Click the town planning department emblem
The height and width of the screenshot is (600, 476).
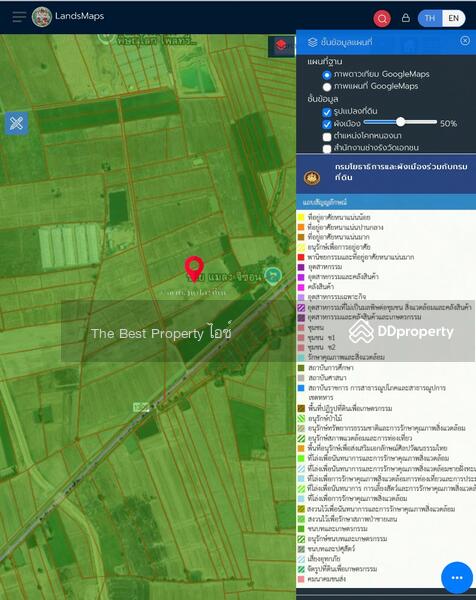(312, 178)
